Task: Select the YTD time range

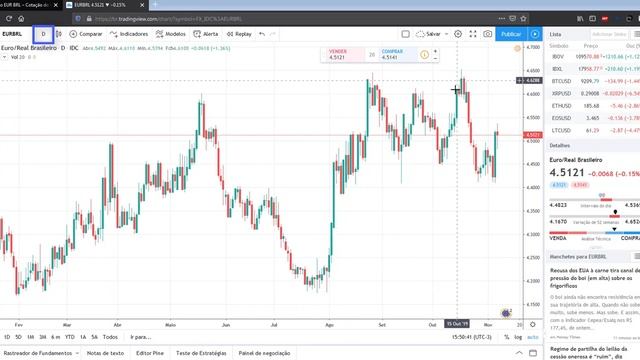Action: coord(70,337)
